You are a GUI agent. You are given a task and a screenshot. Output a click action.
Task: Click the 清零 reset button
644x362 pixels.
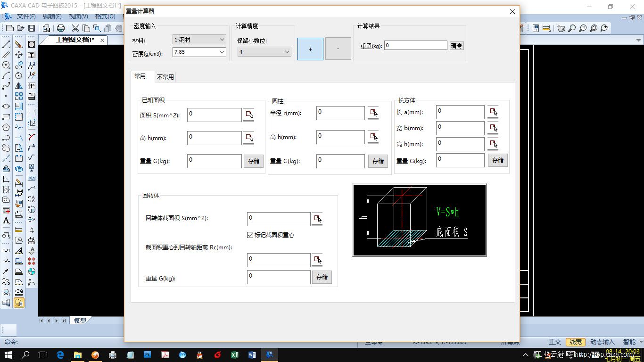[x=456, y=46]
